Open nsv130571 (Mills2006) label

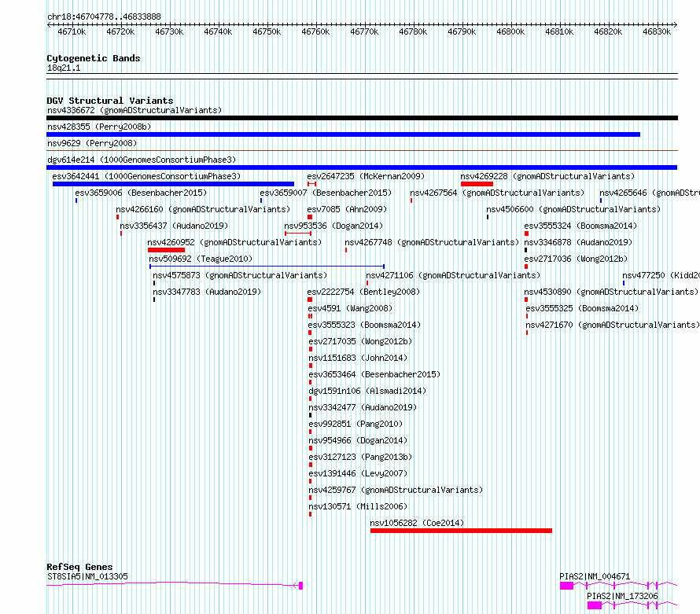tap(358, 506)
